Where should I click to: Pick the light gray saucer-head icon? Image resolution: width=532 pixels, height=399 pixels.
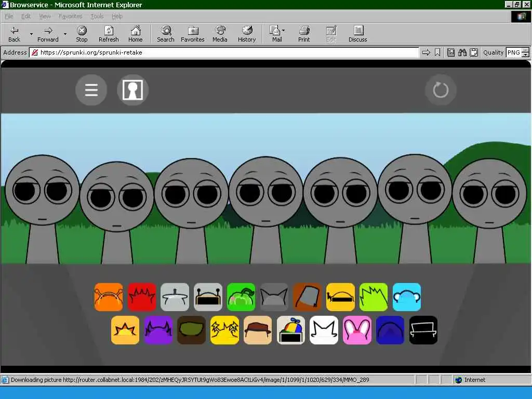tap(175, 297)
